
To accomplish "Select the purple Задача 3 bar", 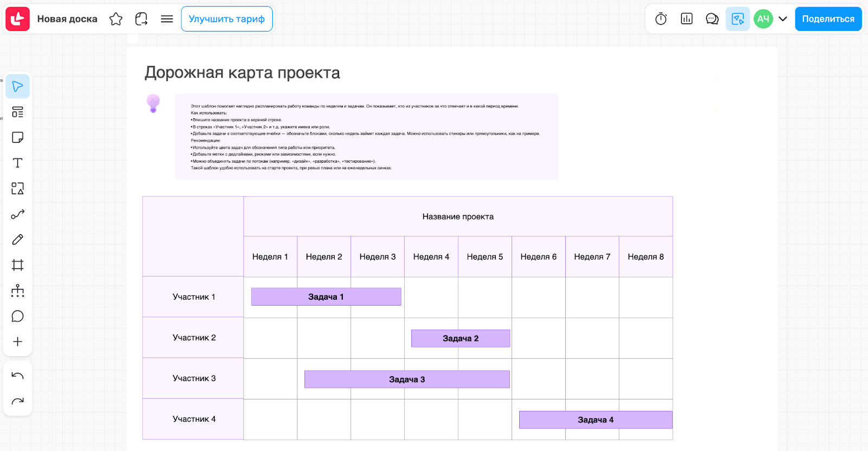I will (407, 379).
